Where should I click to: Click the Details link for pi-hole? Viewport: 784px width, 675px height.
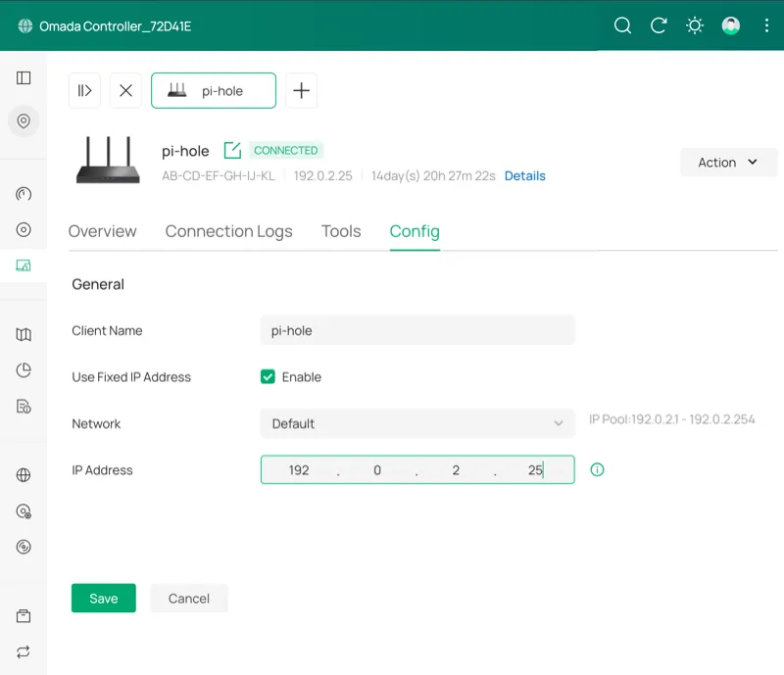tap(525, 175)
